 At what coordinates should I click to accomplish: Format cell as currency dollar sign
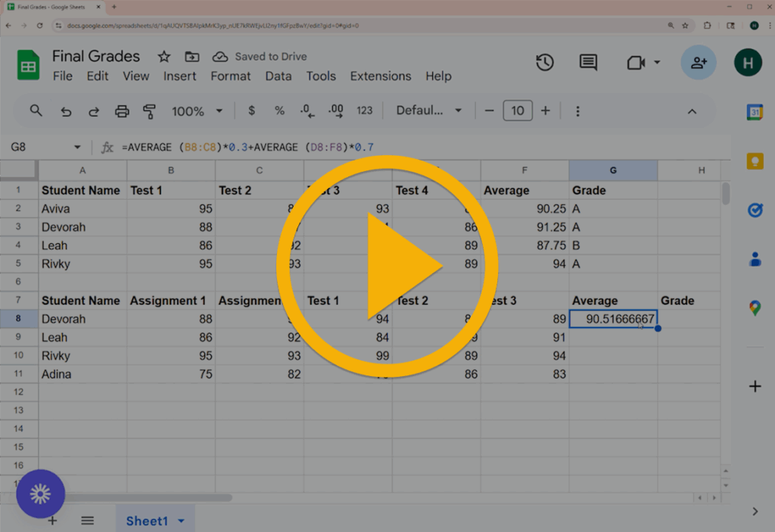pos(251,111)
